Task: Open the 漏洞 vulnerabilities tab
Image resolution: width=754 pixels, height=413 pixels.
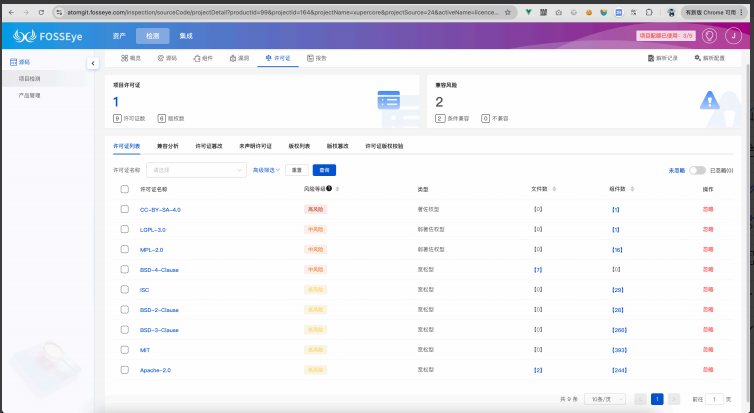Action: click(239, 58)
